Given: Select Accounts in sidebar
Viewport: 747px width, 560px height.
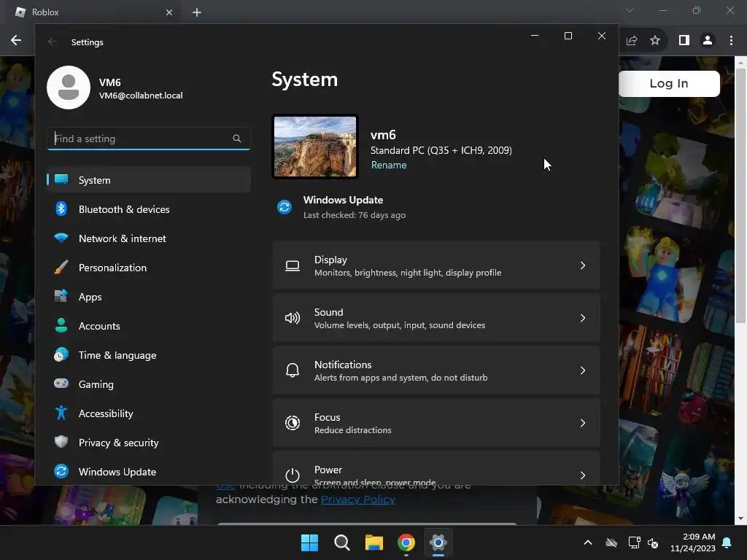Looking at the screenshot, I should coord(149,326).
